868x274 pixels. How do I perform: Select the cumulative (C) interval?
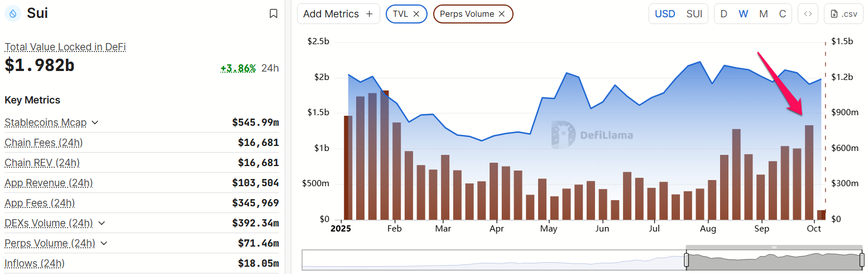pyautogui.click(x=783, y=14)
